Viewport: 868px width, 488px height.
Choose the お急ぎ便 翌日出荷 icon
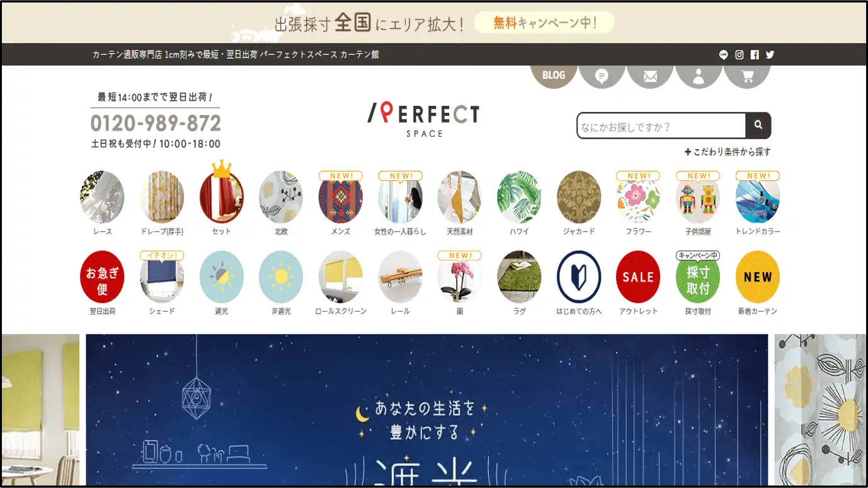point(102,283)
